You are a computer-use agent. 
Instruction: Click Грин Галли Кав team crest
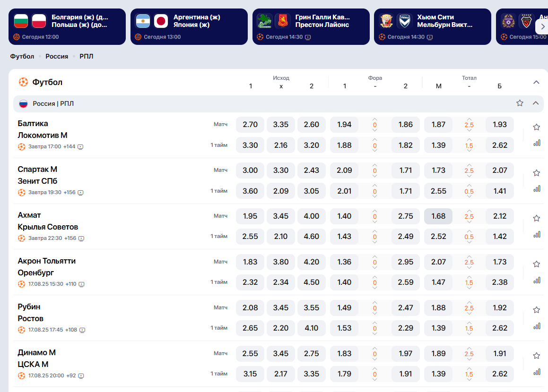click(265, 21)
